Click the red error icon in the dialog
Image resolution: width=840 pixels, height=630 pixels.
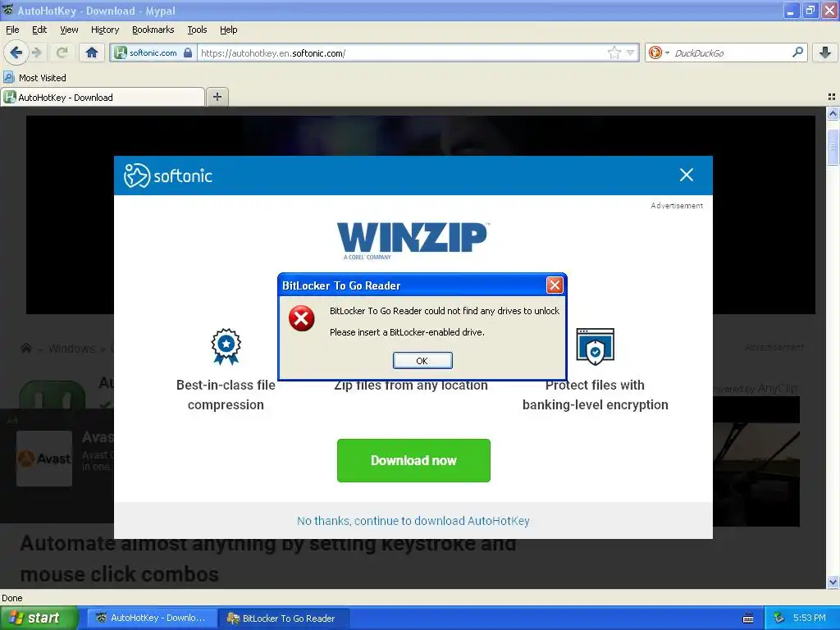tap(302, 319)
